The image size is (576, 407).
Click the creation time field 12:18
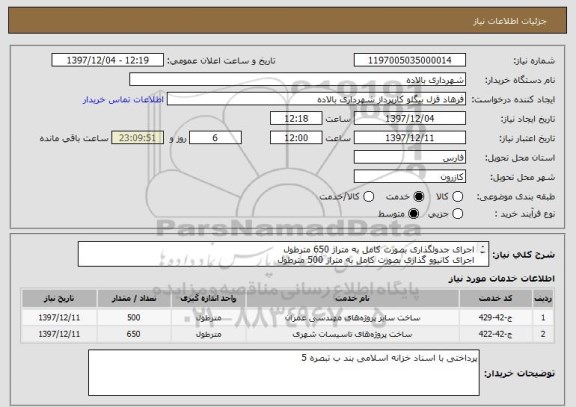tap(296, 119)
